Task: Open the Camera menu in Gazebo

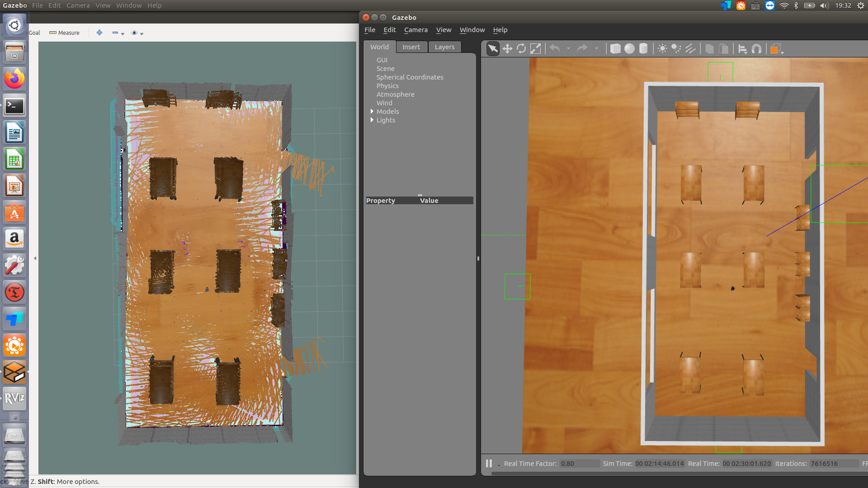Action: click(x=415, y=30)
